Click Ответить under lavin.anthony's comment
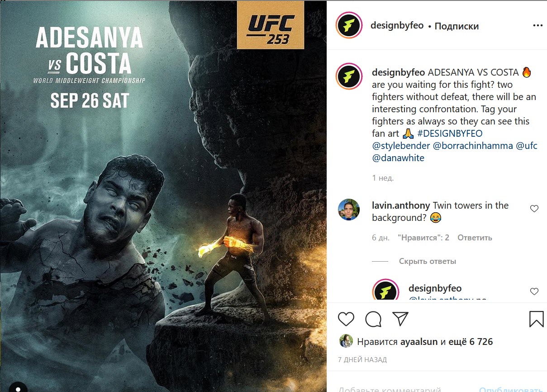 point(475,238)
